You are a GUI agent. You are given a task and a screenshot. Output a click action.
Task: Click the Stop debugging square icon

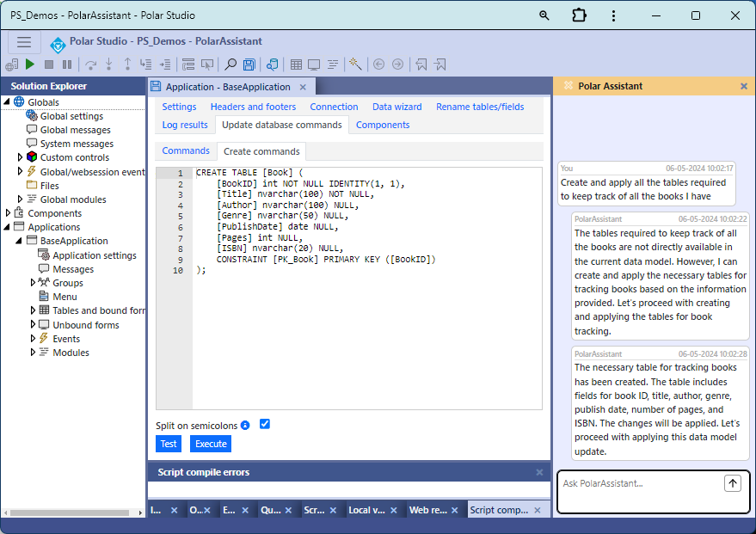[x=49, y=64]
